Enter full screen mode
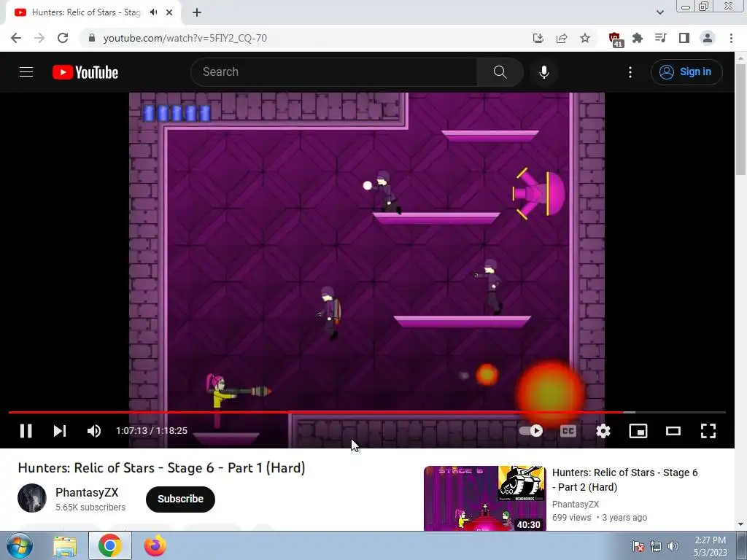This screenshot has height=560, width=747. point(708,431)
